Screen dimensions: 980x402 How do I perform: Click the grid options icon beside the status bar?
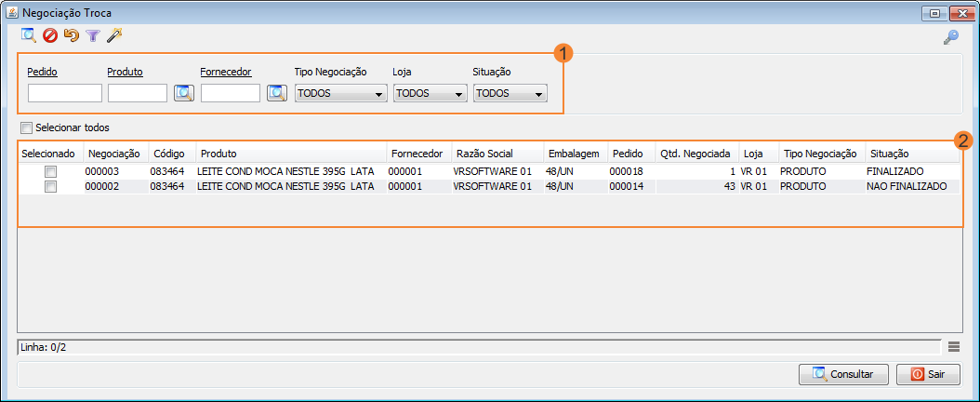click(953, 347)
